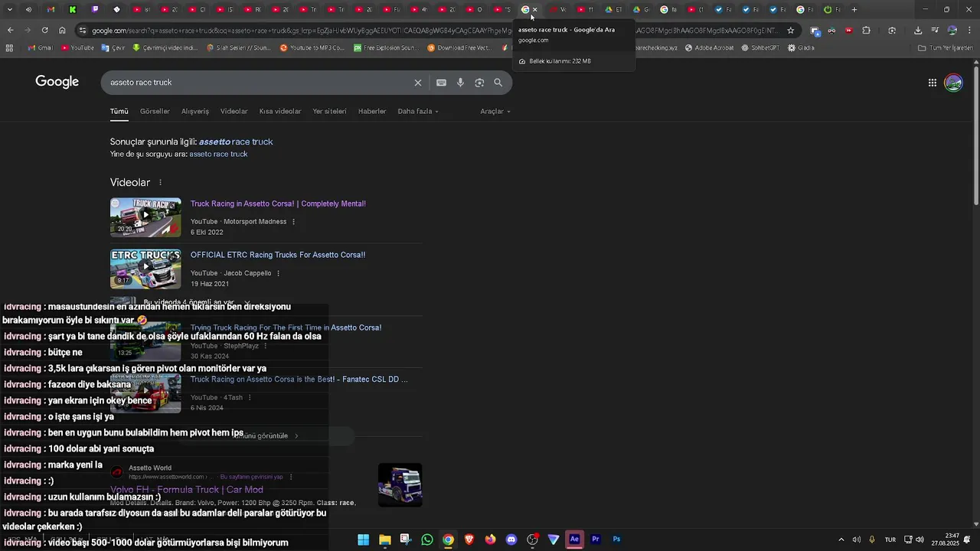Viewport: 980px width, 551px height.
Task: Open the bookmarks apps grid icon
Action: tap(9, 47)
